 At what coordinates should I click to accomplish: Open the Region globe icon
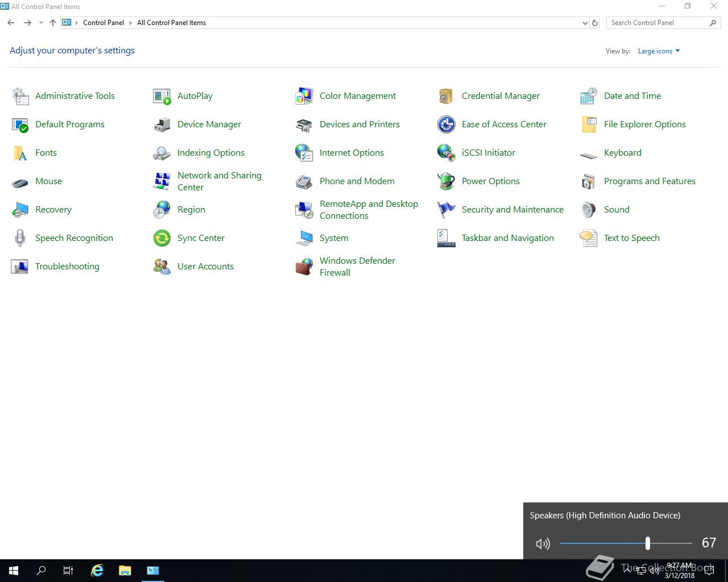click(x=162, y=210)
